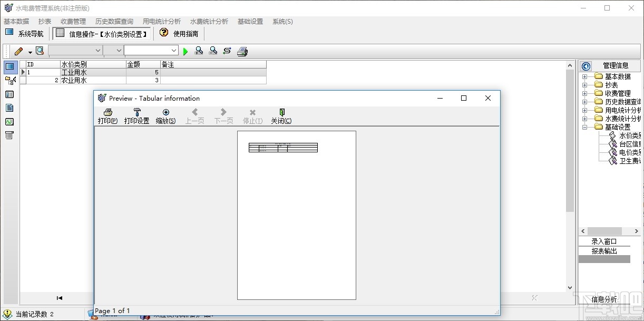Click the pencil edit icon in toolbar
644x321 pixels.
[x=19, y=51]
